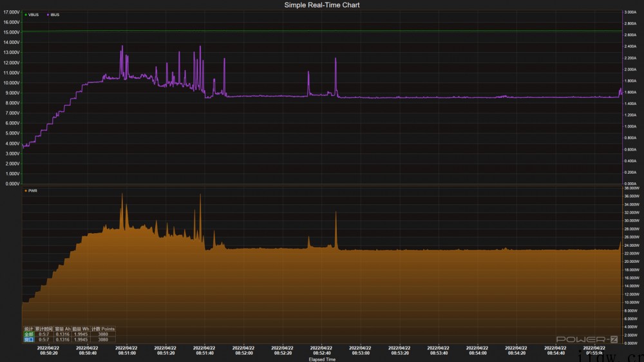Toggle the VBUS legend entry

(32, 15)
